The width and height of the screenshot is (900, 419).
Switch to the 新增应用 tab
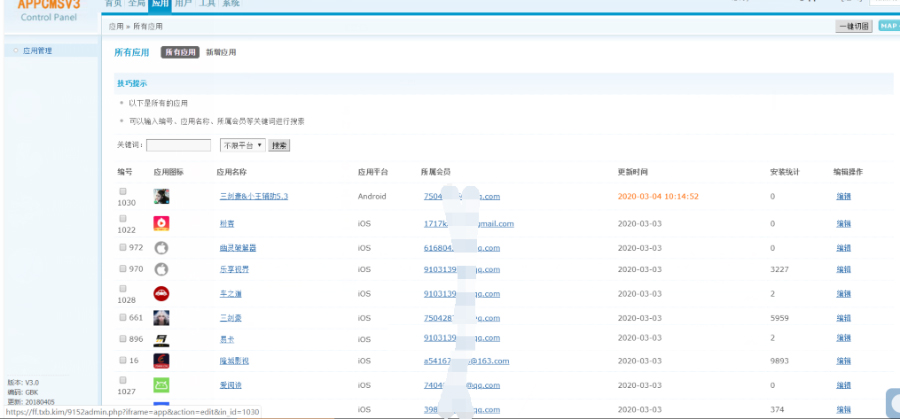click(221, 52)
